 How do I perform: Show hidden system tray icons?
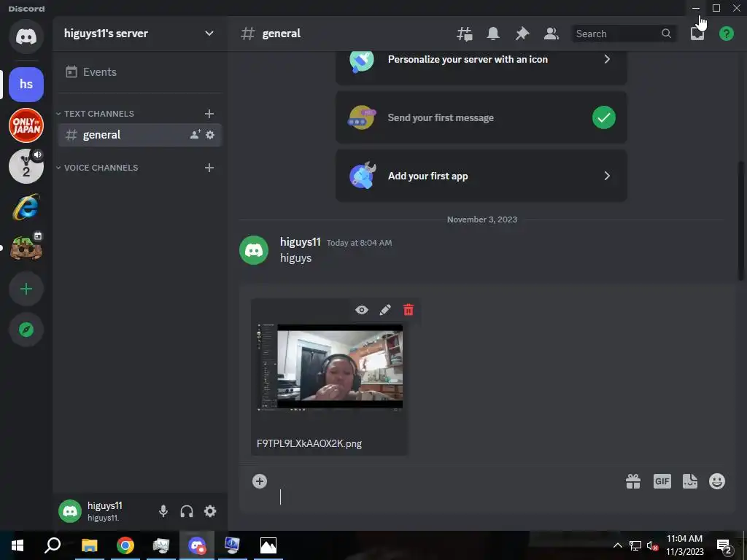tap(617, 545)
